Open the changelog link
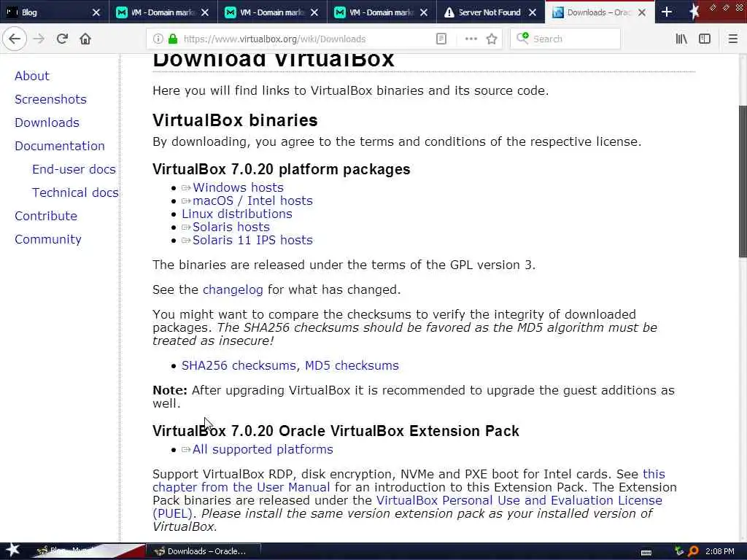This screenshot has width=747, height=560. (x=233, y=289)
